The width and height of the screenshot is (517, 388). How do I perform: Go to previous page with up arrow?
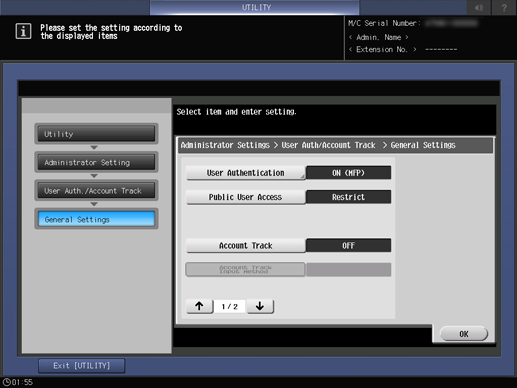(199, 306)
